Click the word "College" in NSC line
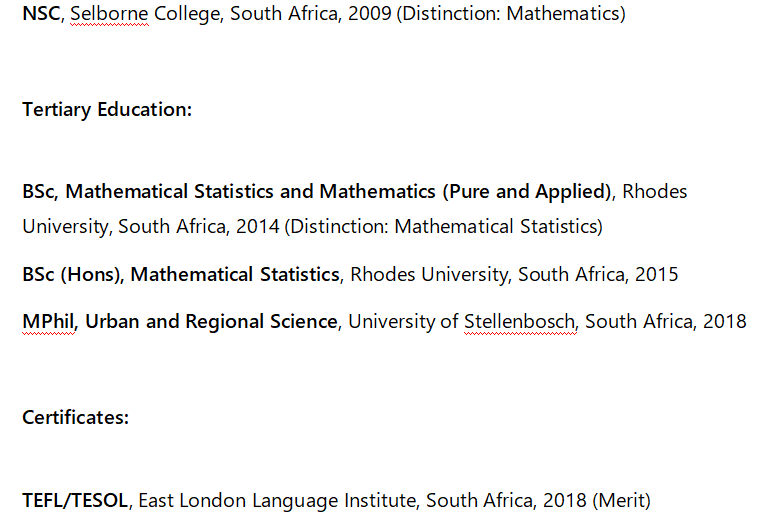Image resolution: width=783 pixels, height=530 pixels. (x=189, y=15)
